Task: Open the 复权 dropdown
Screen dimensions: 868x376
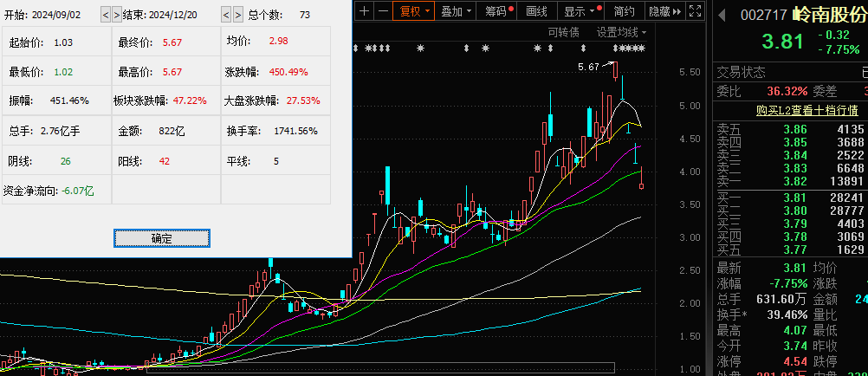Action: [412, 11]
